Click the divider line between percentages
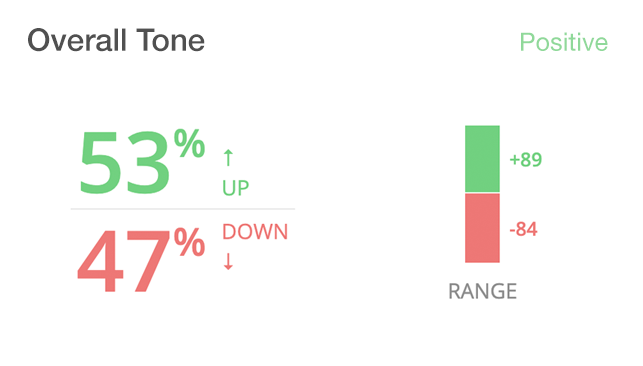Viewport: 643px width, 366px height. tap(183, 209)
